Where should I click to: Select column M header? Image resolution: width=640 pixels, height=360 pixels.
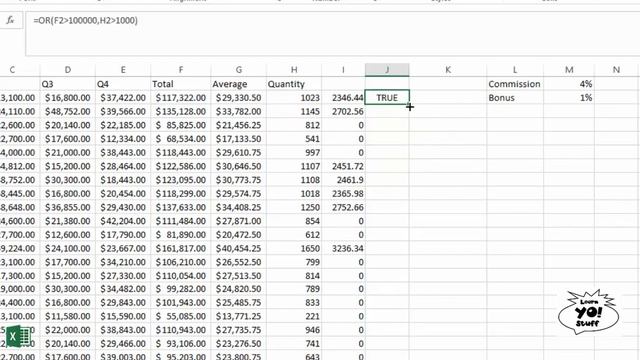569,70
